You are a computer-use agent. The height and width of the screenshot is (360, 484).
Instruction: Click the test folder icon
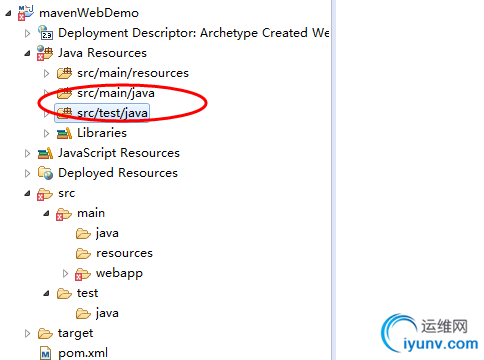coord(64,293)
